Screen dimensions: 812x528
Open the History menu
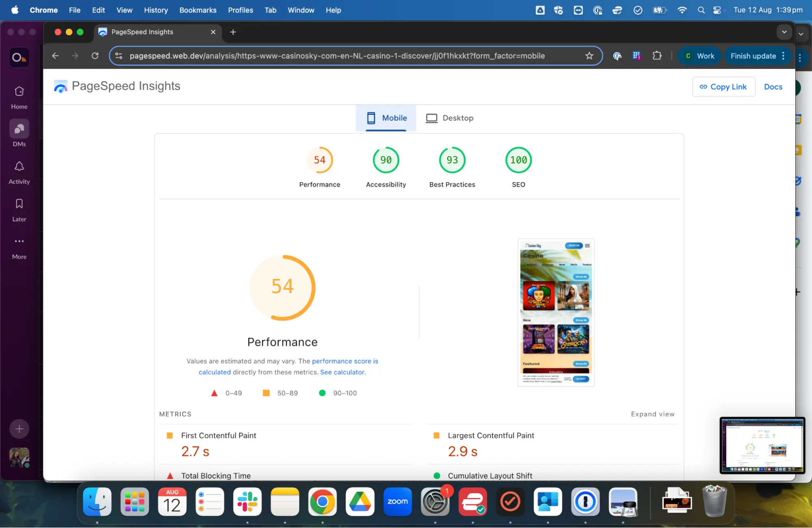[x=156, y=10]
